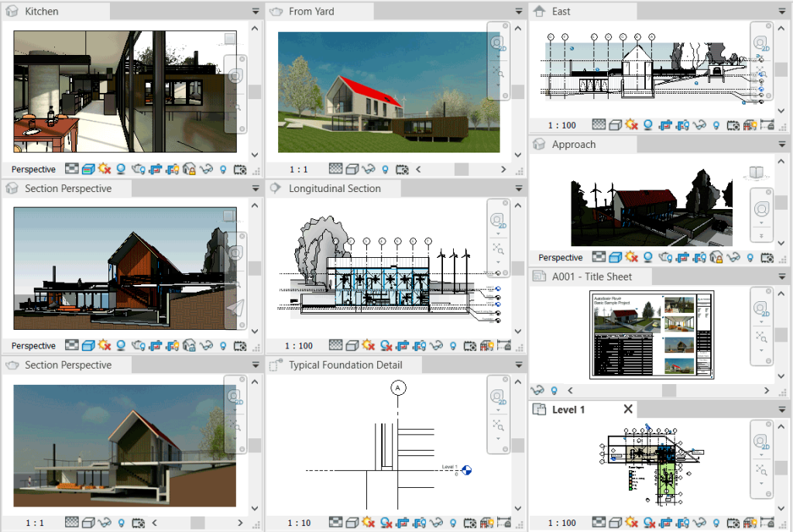
Task: Click the ViewCube home icon in Approach view
Action: pos(757,172)
